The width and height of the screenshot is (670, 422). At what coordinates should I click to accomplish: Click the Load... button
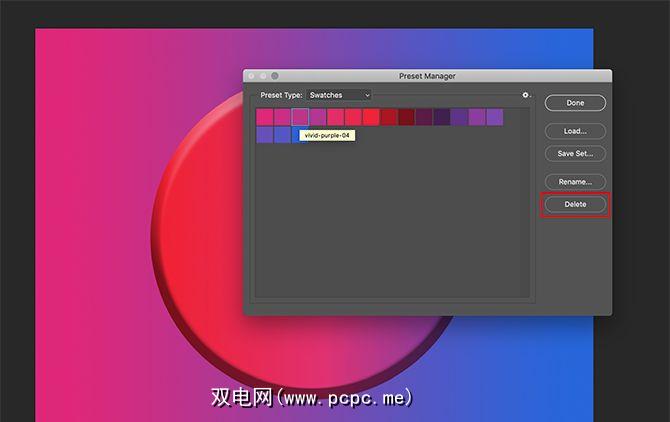[x=575, y=131]
